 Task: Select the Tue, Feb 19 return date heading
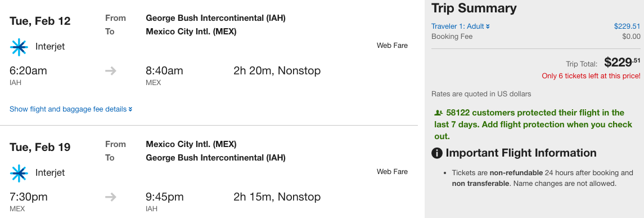(40, 147)
